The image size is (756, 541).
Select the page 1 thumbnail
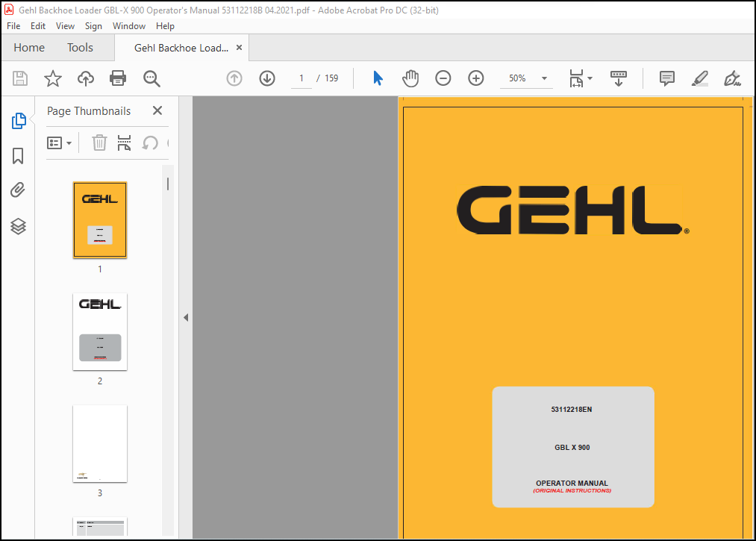(x=100, y=220)
